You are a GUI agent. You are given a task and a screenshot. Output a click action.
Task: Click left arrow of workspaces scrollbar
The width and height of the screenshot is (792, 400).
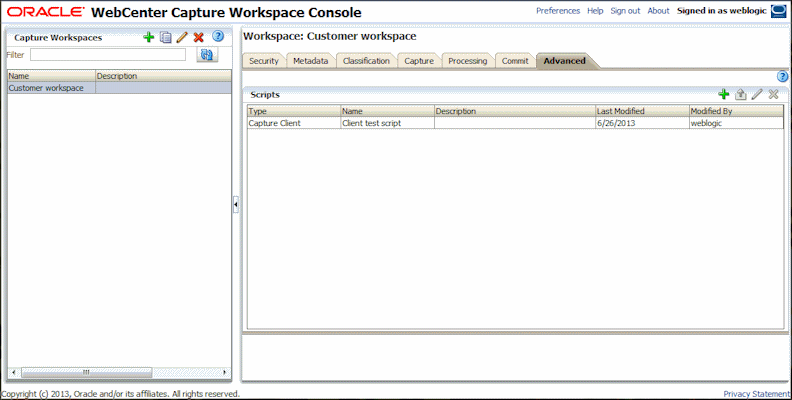click(13, 372)
